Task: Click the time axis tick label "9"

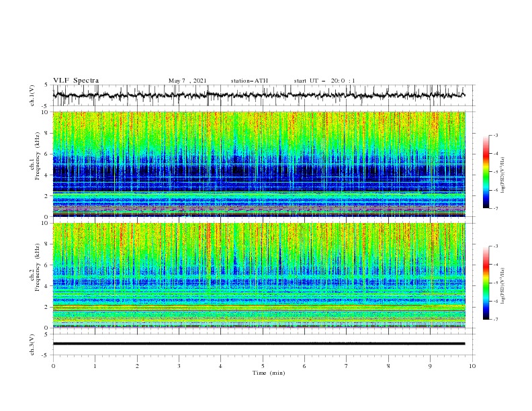Action: pos(430,366)
